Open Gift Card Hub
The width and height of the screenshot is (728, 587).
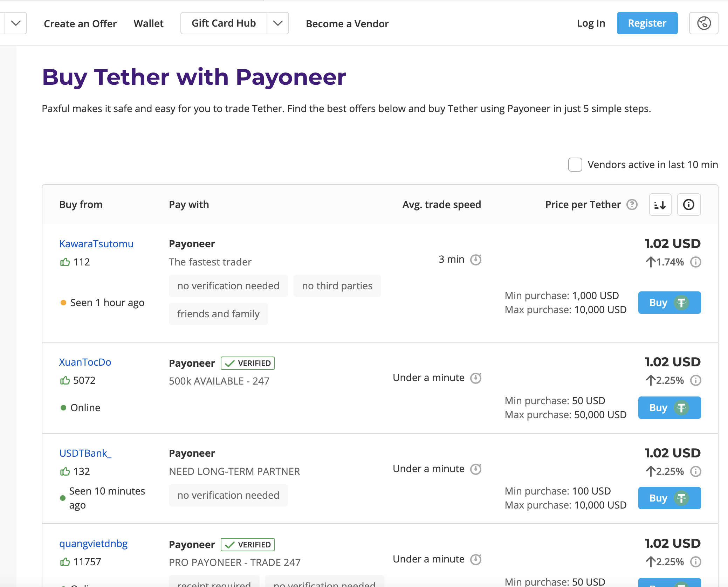[224, 23]
